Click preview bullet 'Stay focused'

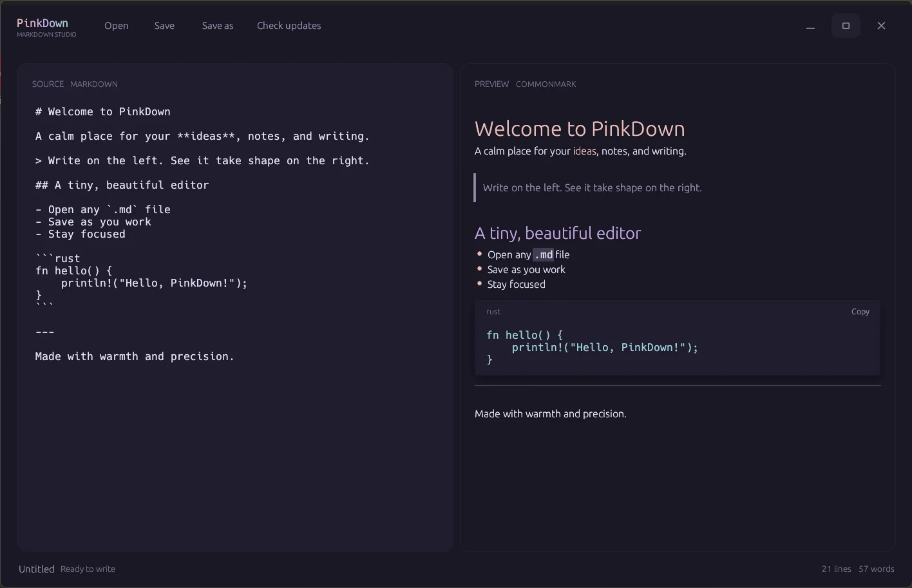tap(516, 285)
